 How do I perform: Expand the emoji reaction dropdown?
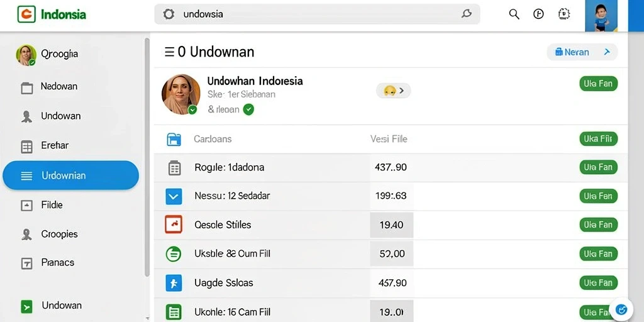click(x=393, y=91)
